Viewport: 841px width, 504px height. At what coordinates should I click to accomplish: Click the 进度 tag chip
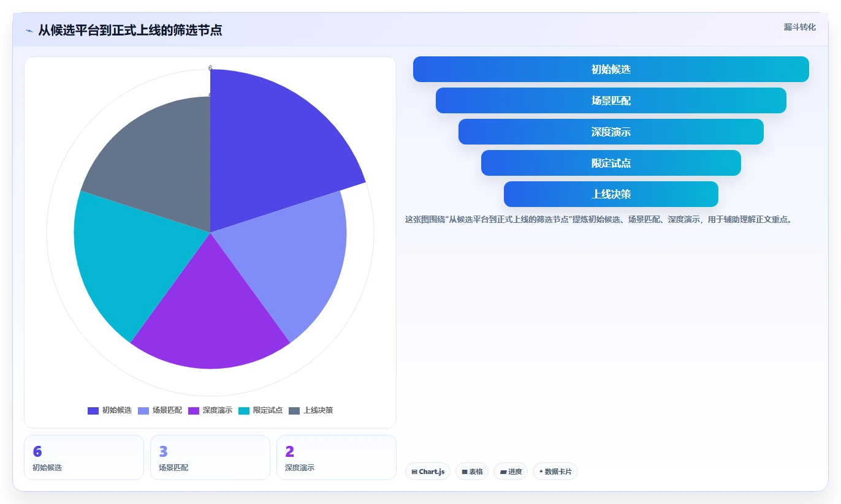pyautogui.click(x=511, y=472)
